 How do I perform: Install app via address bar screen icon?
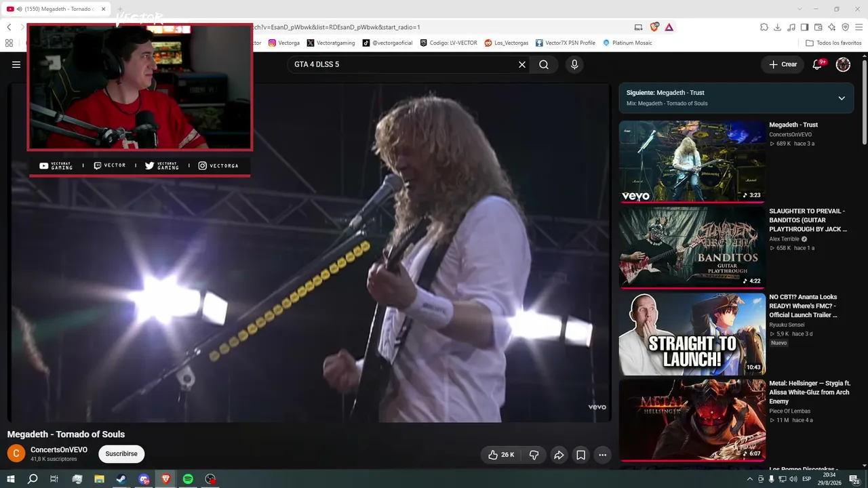click(638, 27)
